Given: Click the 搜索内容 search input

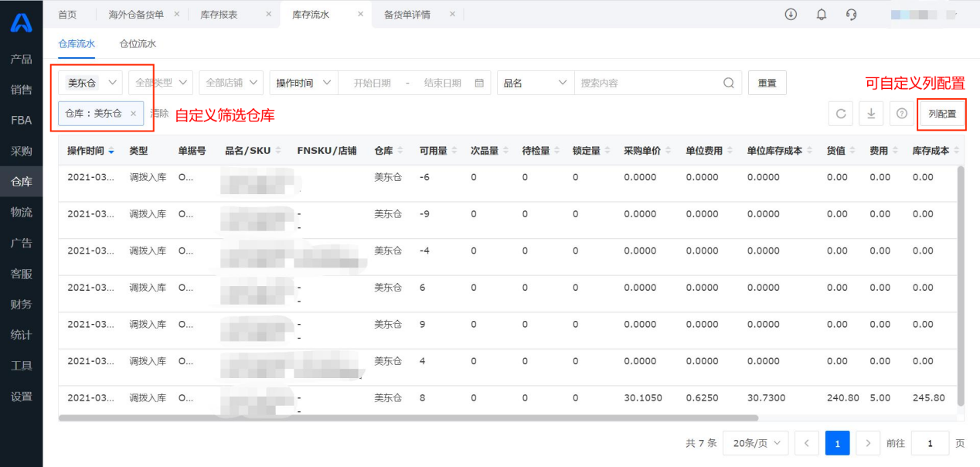Looking at the screenshot, I should pyautogui.click(x=648, y=83).
